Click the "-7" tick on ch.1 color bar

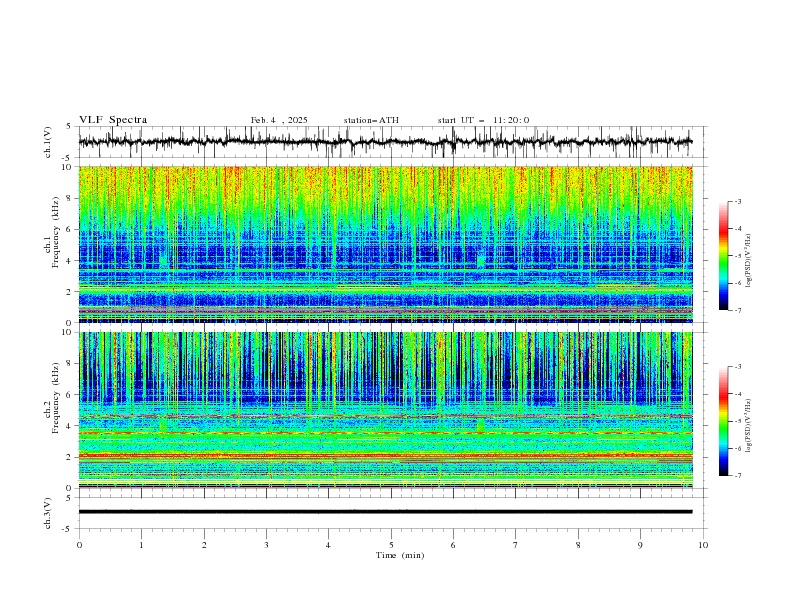coord(737,310)
